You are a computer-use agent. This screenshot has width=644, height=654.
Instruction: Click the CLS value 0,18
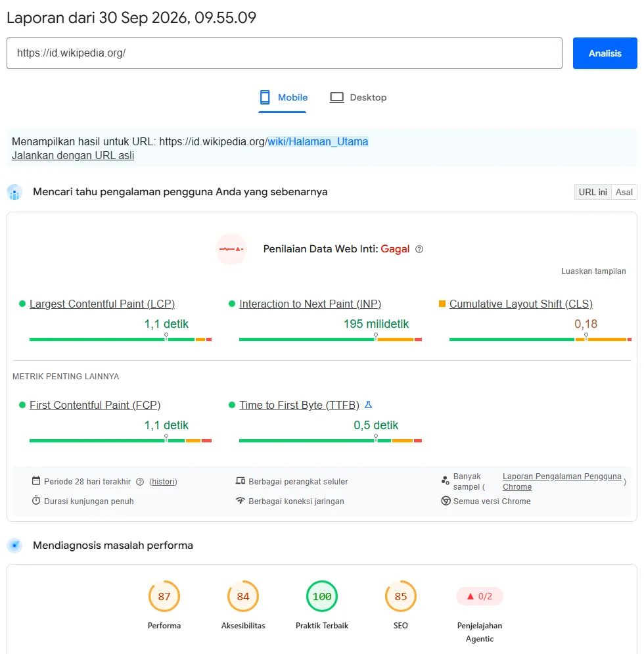[586, 324]
